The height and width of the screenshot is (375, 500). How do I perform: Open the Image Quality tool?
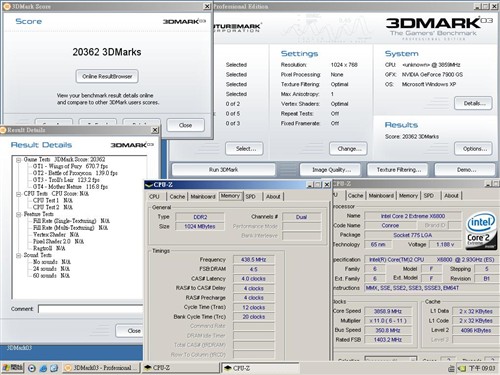[330, 170]
